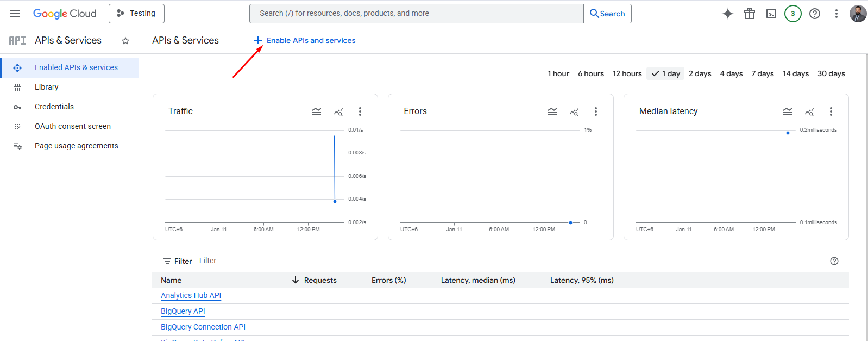868x341 pixels.
Task: Toggle legend on Traffic chart
Action: [317, 111]
